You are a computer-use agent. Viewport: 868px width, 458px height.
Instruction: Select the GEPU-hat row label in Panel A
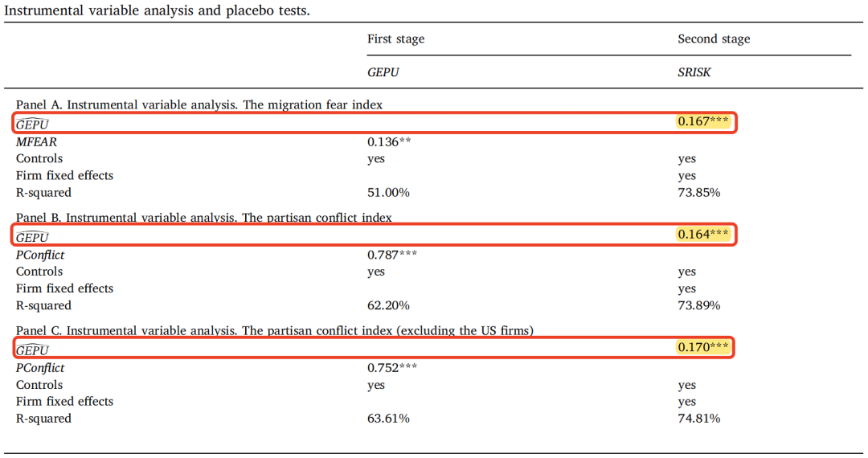(32, 124)
